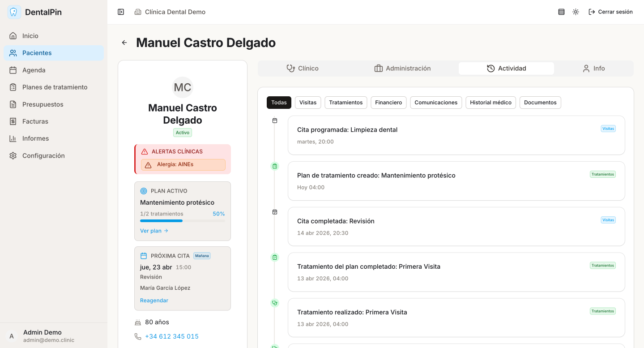
Task: Open the Info tab
Action: point(593,69)
